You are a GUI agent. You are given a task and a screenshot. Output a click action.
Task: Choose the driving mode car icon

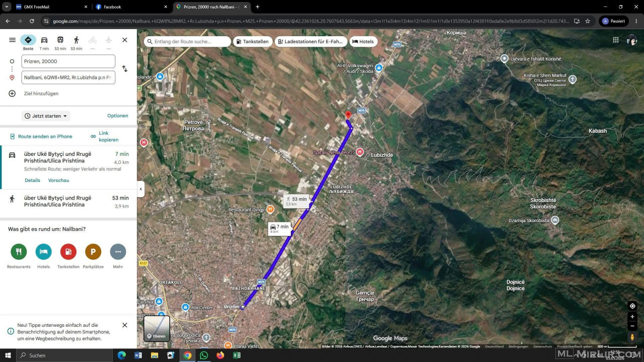(44, 40)
